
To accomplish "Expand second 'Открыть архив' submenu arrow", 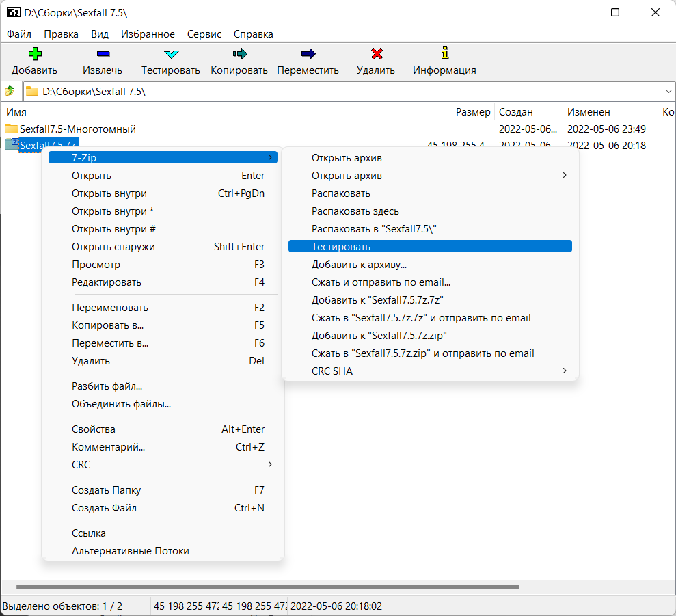I will pos(564,176).
